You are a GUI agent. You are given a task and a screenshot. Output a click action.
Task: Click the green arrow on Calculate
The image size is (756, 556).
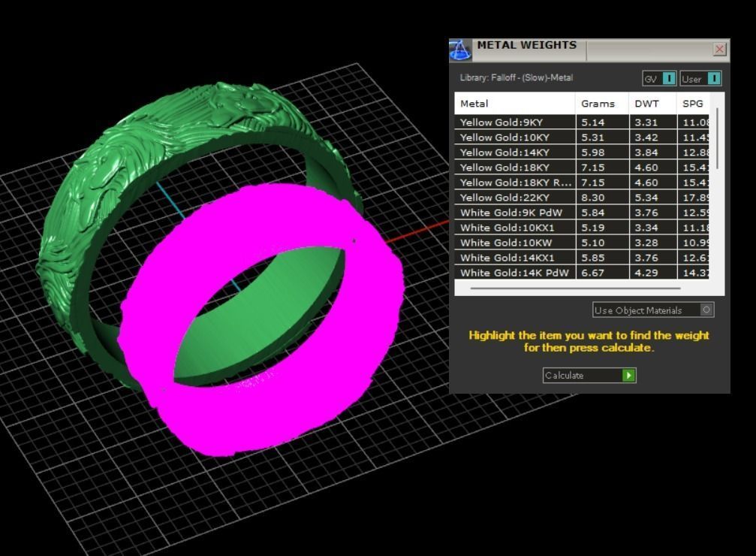click(628, 375)
